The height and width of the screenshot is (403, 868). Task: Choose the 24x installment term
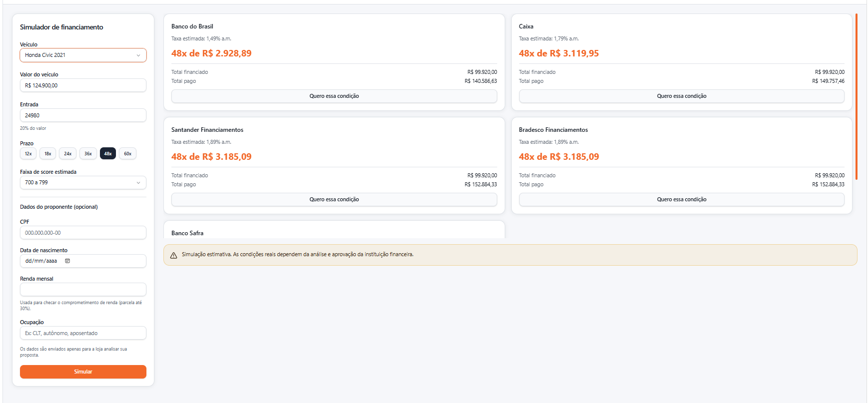(x=68, y=154)
